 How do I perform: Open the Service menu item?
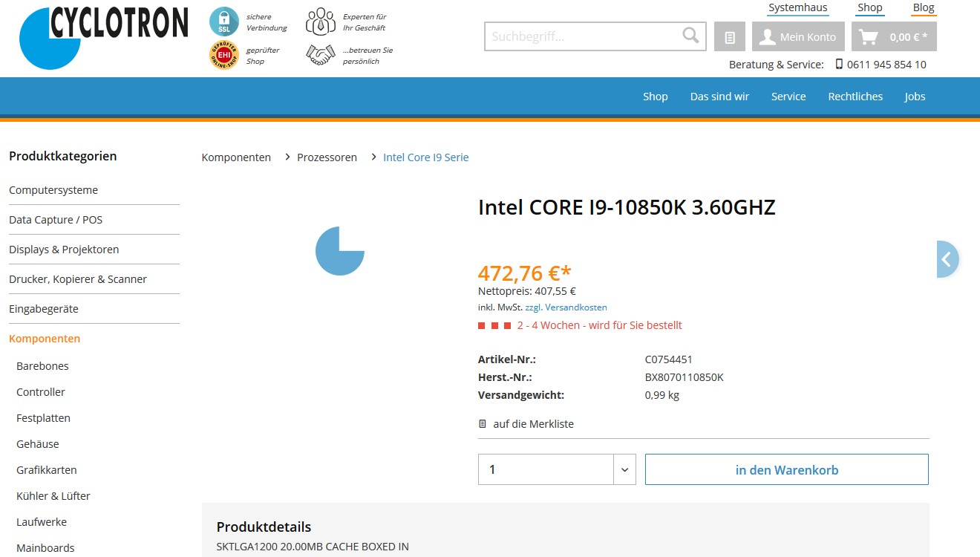click(x=788, y=97)
